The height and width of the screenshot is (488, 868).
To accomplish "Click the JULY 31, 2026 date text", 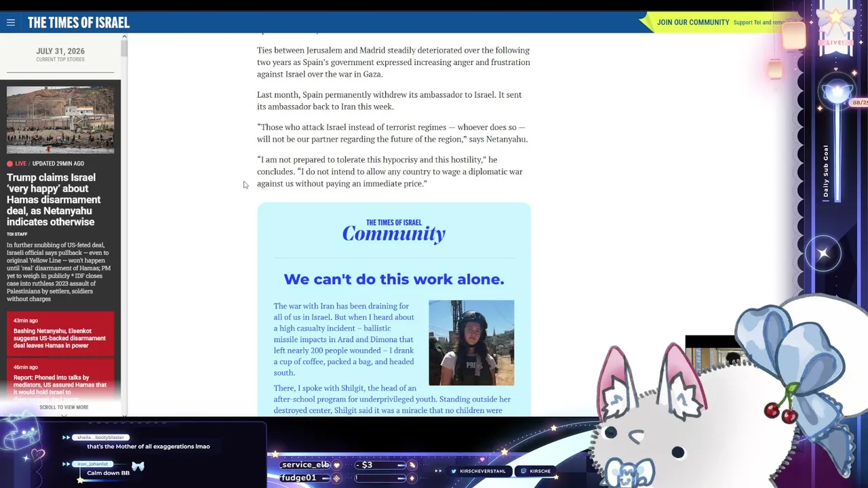I will tap(60, 51).
